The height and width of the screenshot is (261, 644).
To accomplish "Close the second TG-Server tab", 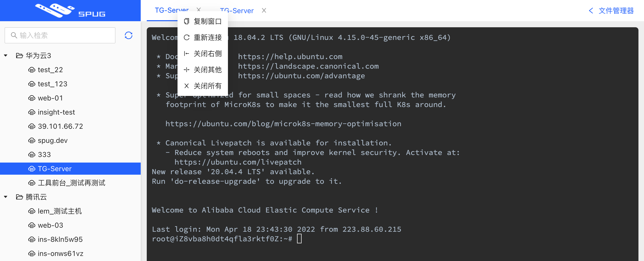I will click(x=264, y=10).
